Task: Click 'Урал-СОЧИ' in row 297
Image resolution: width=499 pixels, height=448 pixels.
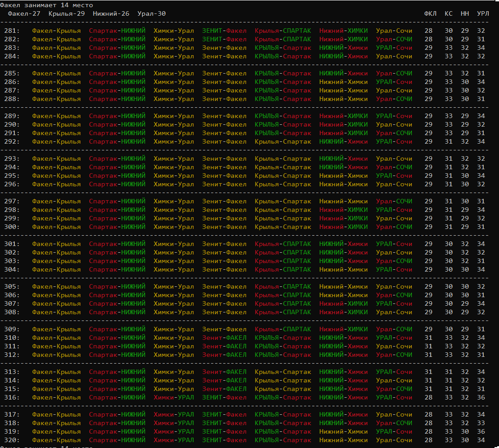Action: 394,201
